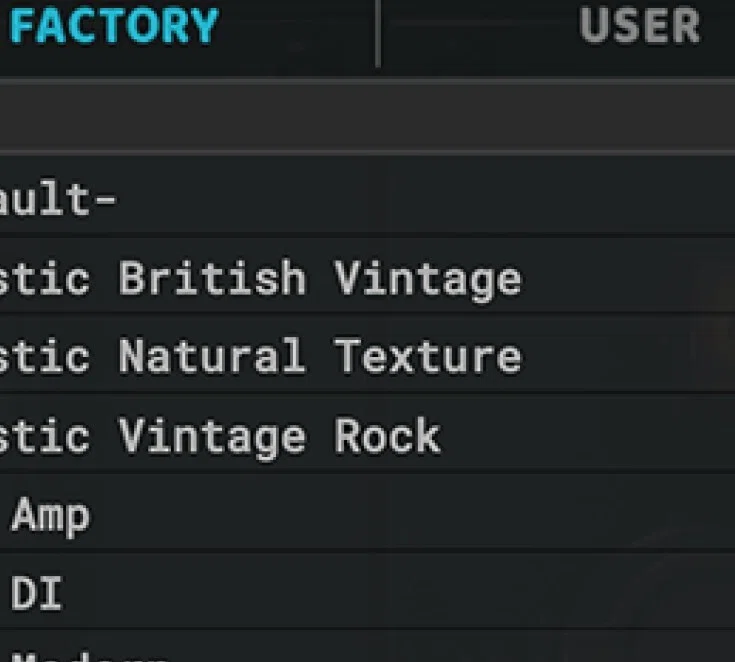735x662 pixels.
Task: Load the British Vintage preset
Action: pos(368,276)
